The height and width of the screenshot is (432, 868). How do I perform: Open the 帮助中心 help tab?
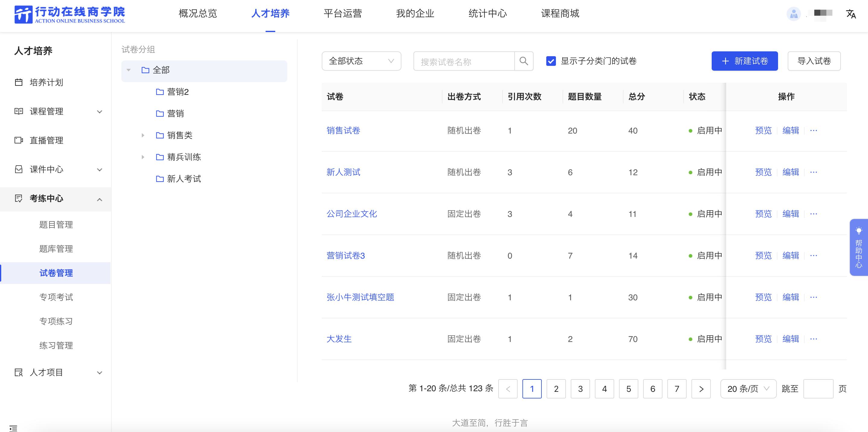pyautogui.click(x=859, y=247)
